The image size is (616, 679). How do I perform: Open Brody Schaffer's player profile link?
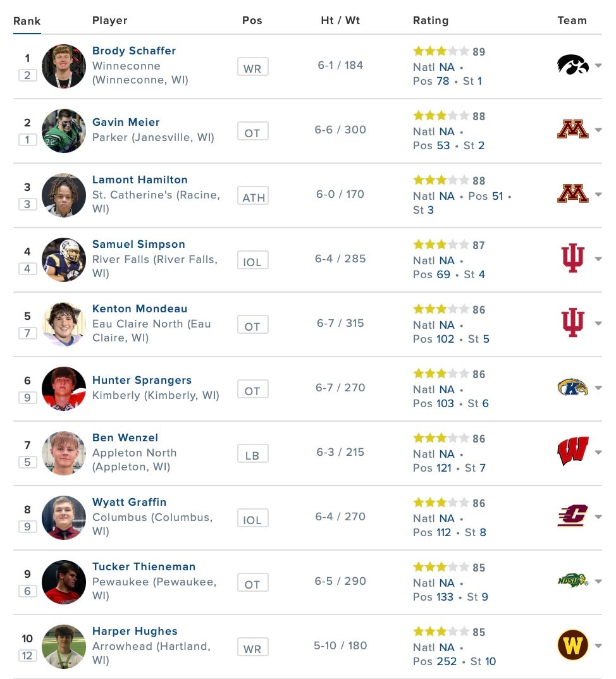(x=134, y=51)
